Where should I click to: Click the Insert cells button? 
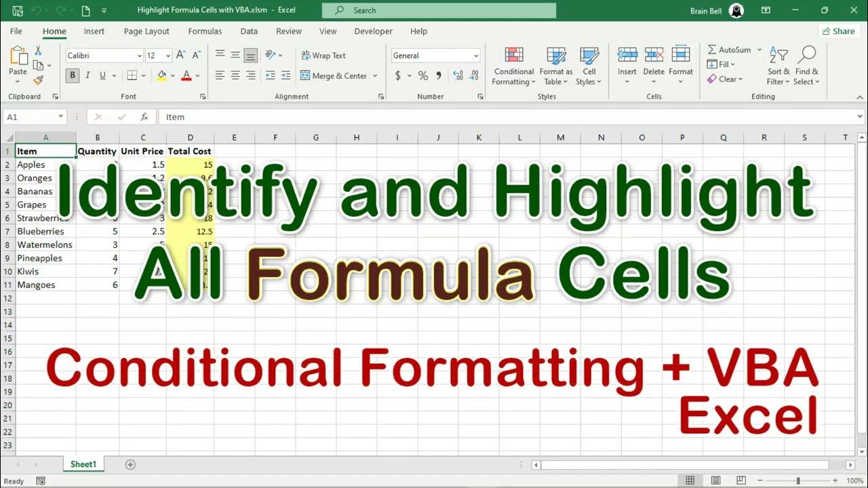tap(627, 66)
